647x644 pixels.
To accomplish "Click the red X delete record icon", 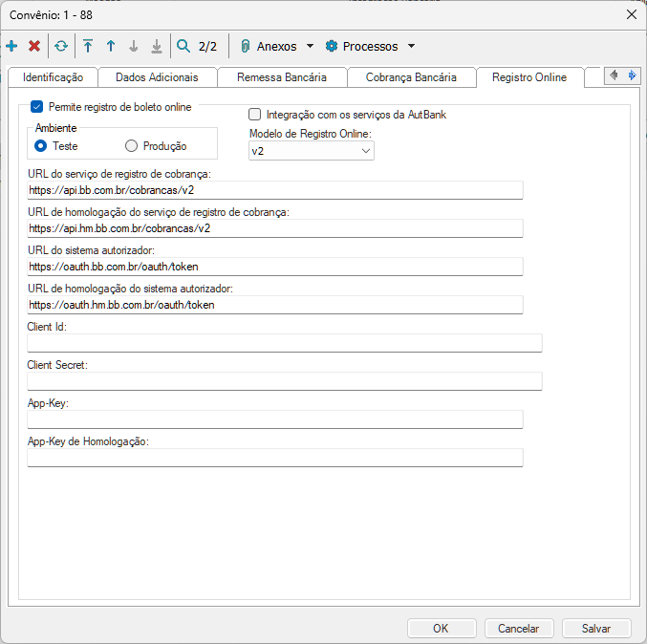I will 34,46.
